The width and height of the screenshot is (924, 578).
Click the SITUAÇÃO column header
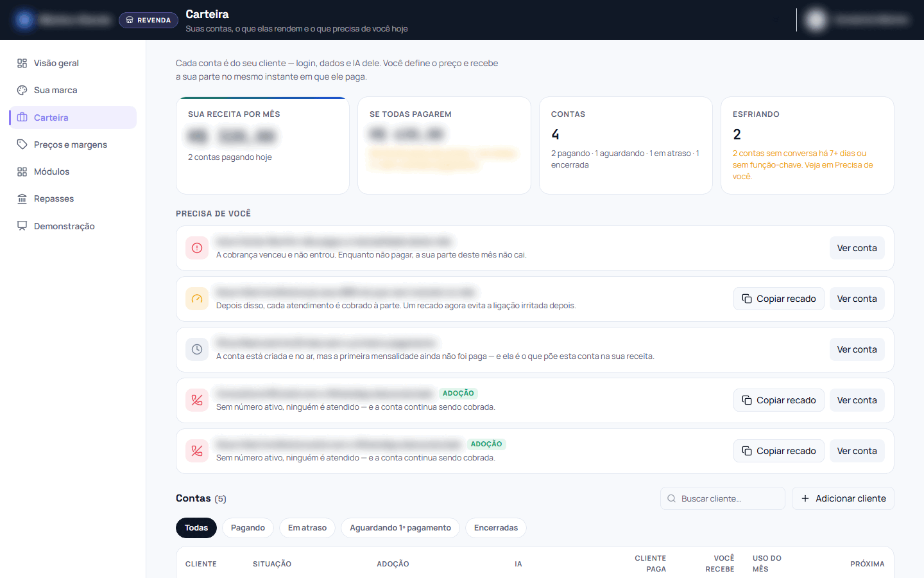[272, 564]
